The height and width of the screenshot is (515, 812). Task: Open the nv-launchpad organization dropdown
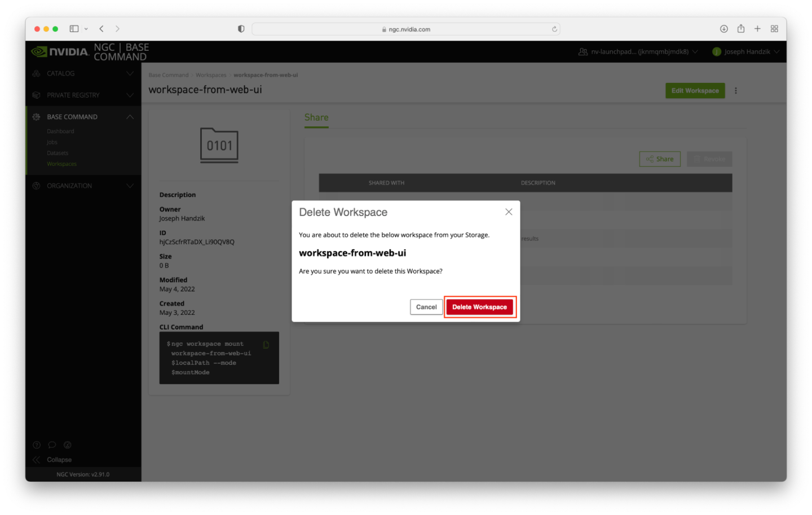tap(638, 52)
